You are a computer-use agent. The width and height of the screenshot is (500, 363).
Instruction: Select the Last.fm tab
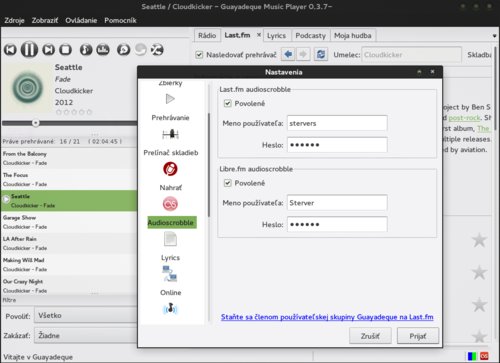237,35
